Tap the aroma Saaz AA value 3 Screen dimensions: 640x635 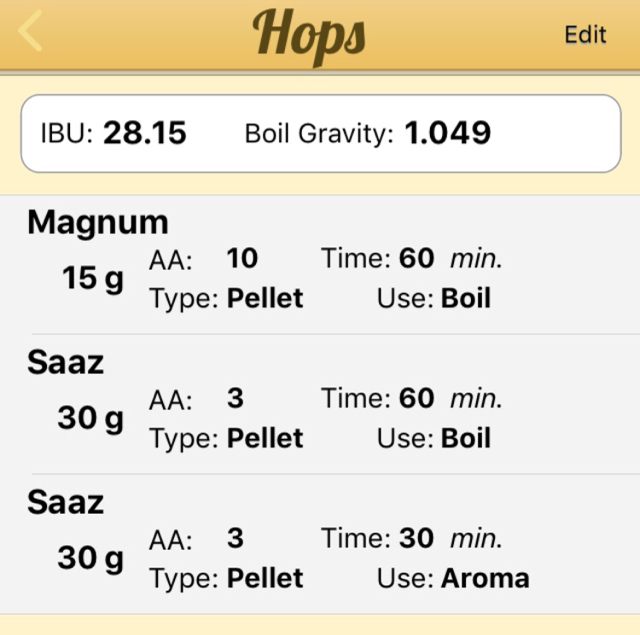click(x=236, y=538)
